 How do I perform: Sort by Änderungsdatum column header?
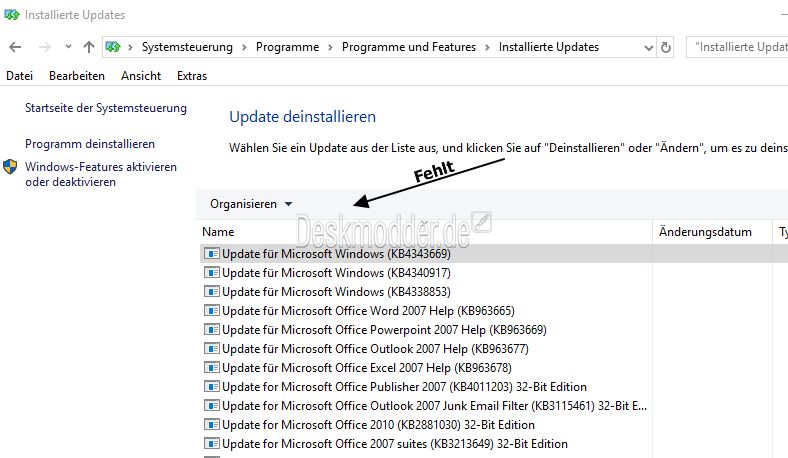click(x=705, y=232)
